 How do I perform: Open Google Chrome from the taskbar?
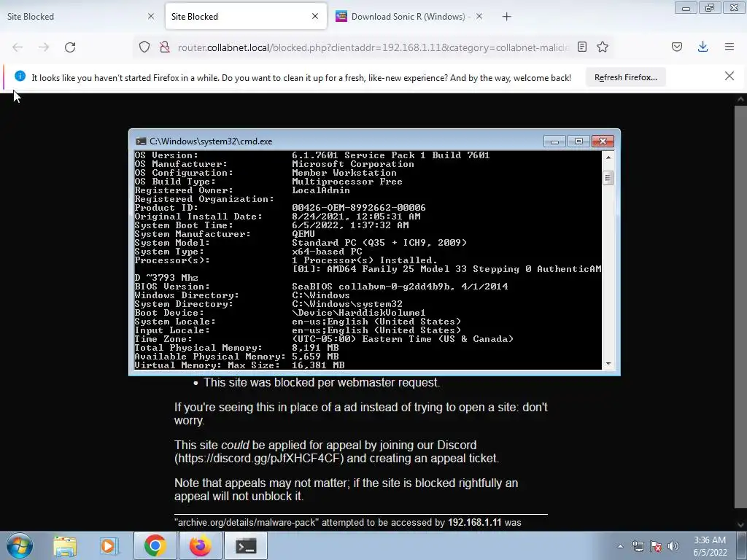coord(155,545)
